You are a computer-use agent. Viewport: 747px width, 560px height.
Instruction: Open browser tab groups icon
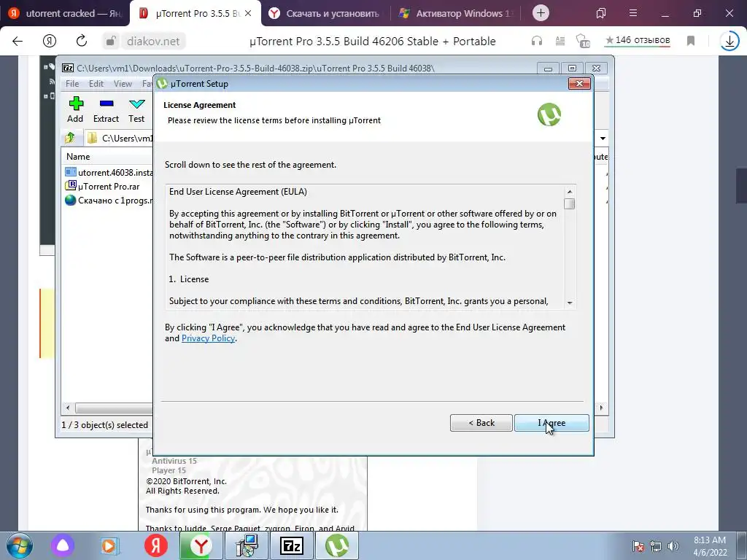click(601, 13)
